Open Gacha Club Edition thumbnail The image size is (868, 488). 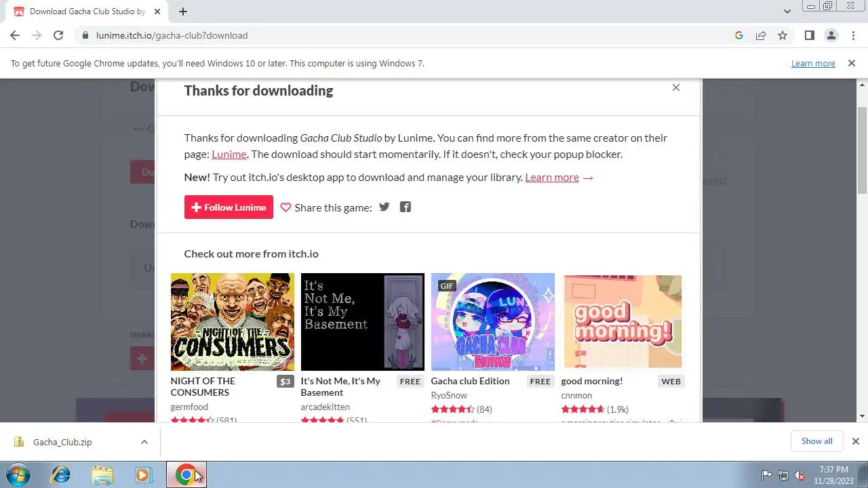click(493, 322)
